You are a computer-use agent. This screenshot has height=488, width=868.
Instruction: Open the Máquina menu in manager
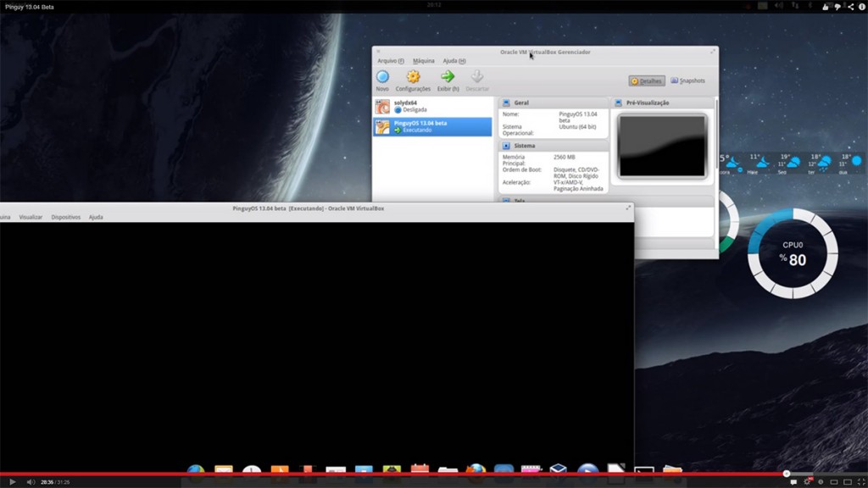point(423,61)
